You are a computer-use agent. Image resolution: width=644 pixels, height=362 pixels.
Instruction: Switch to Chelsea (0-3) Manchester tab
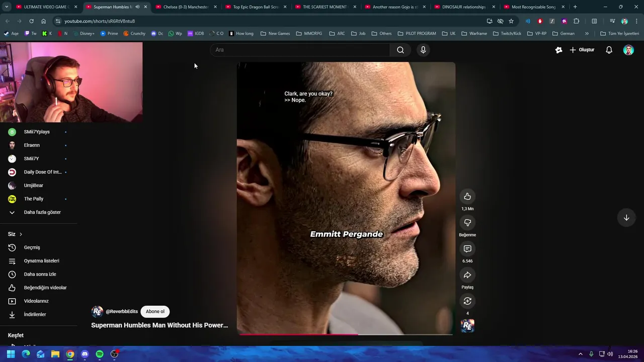point(186,7)
